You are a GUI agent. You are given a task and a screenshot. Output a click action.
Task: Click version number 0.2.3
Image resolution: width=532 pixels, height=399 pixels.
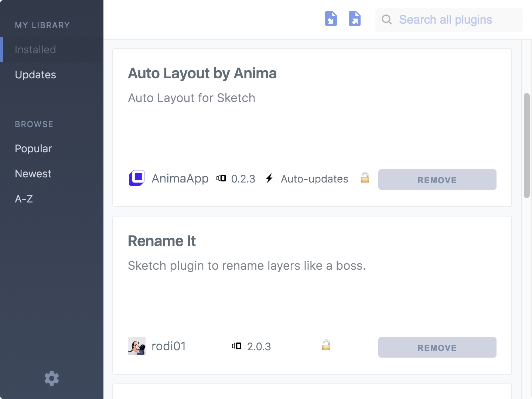coord(243,179)
